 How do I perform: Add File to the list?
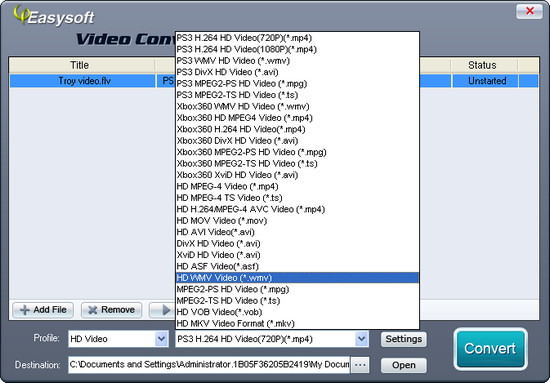(x=43, y=310)
